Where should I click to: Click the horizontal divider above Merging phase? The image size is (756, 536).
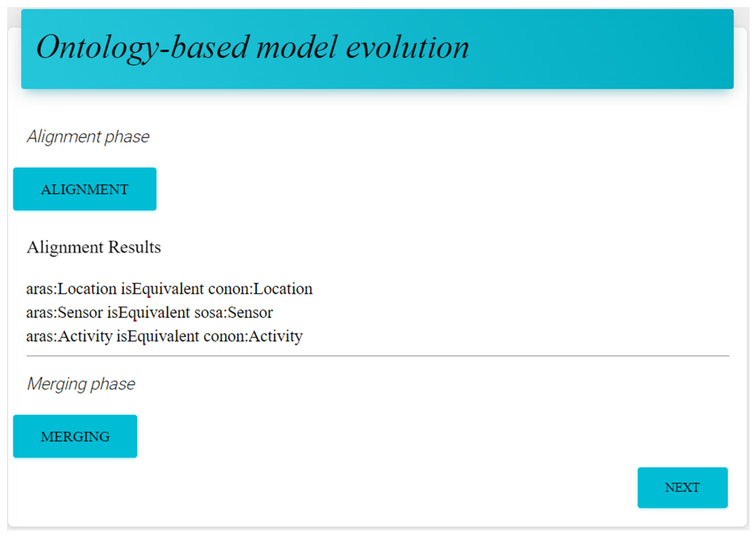tap(377, 356)
